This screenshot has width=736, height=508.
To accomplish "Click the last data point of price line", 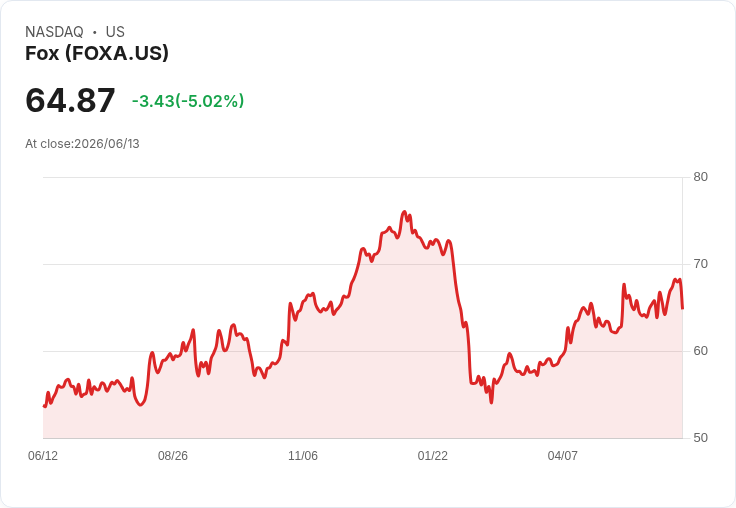I will click(x=682, y=308).
